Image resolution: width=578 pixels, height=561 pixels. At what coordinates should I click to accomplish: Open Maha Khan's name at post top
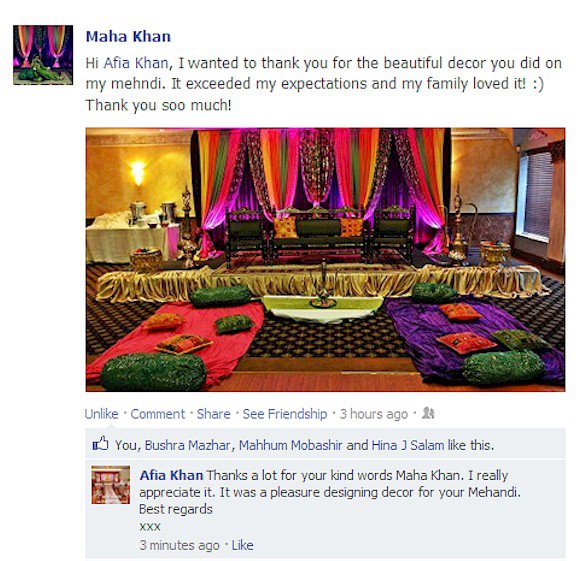point(128,36)
